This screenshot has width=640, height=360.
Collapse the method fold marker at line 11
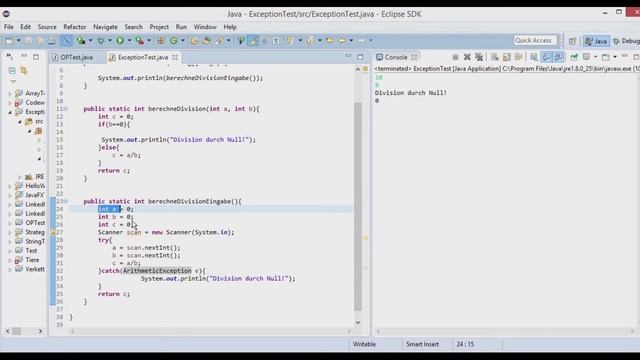point(66,109)
